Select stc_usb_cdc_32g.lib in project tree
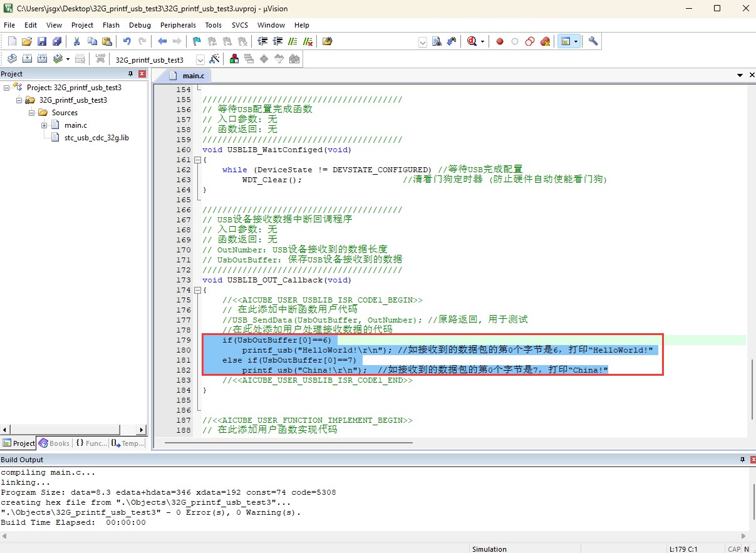Image resolution: width=756 pixels, height=553 pixels. pyautogui.click(x=96, y=138)
